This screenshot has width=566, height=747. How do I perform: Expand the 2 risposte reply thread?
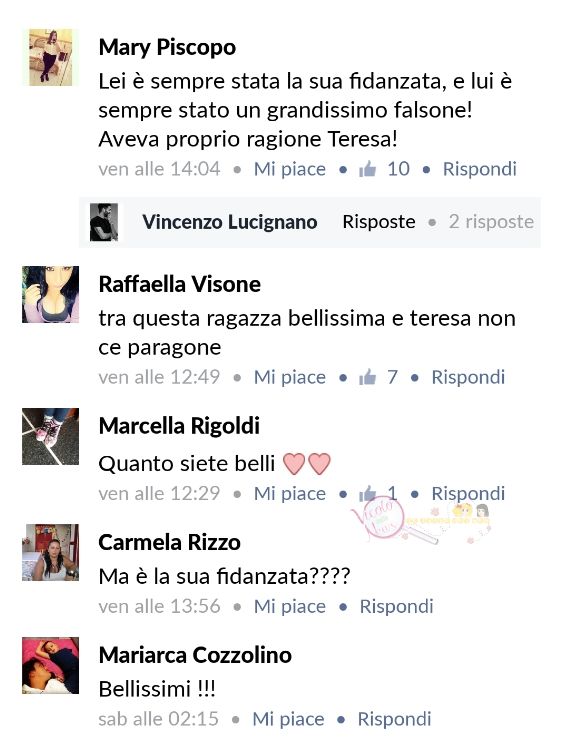[491, 222]
